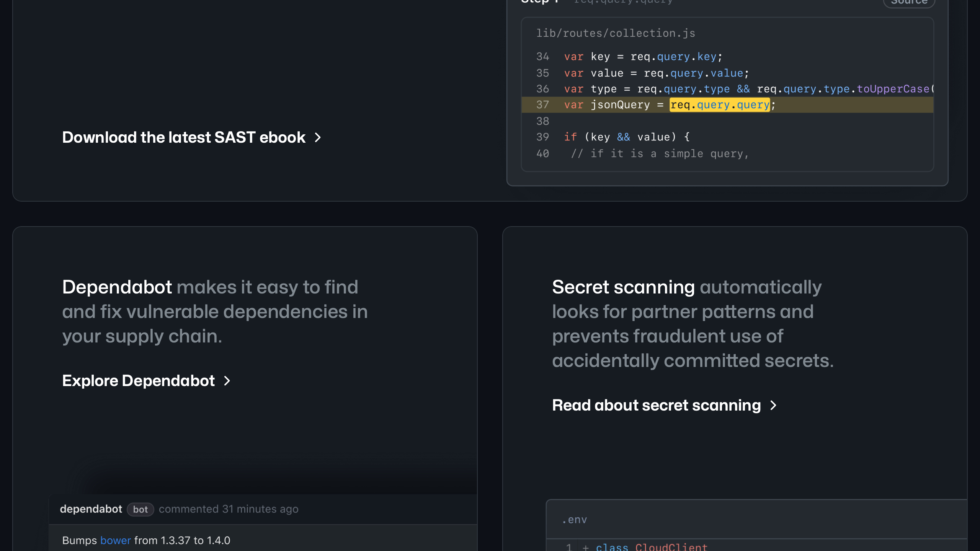Screen dimensions: 980x551
Task: Click code line number 40
Action: coord(543,154)
